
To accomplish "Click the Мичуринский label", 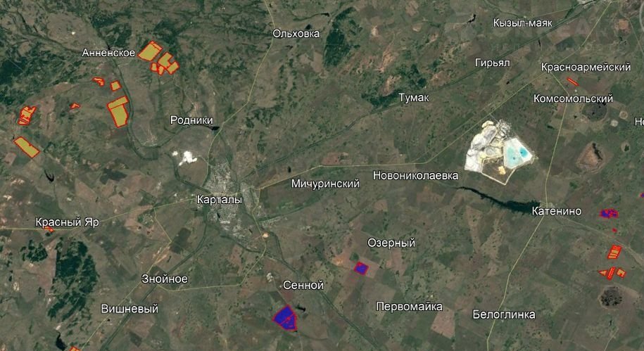I will click(x=325, y=184).
